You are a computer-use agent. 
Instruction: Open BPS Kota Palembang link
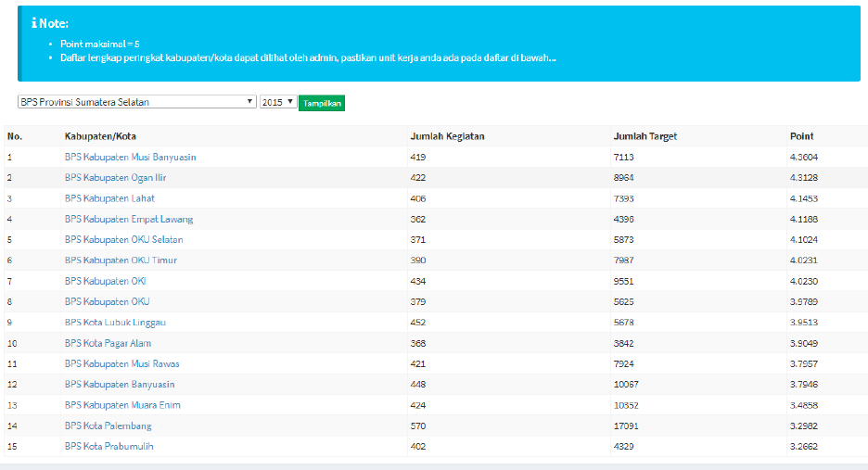click(108, 426)
